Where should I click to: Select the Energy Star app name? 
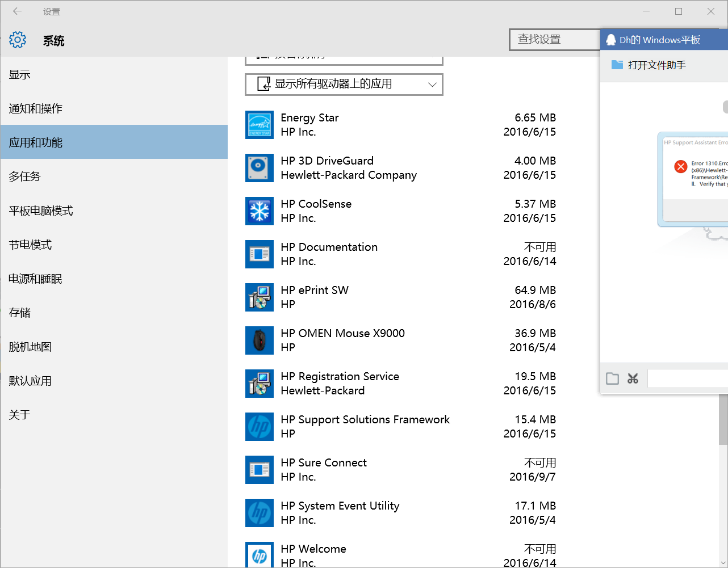point(309,117)
